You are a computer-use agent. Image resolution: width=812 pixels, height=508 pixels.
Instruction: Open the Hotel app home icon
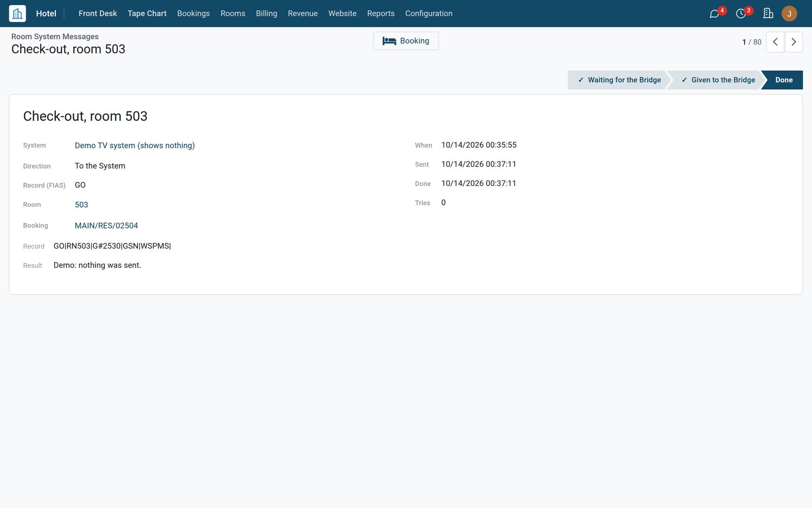coord(17,13)
